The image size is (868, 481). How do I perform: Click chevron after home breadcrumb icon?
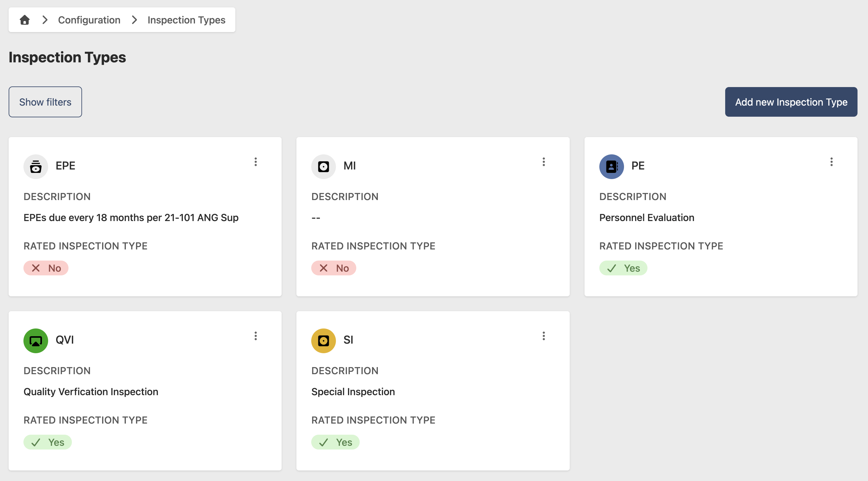tap(45, 20)
